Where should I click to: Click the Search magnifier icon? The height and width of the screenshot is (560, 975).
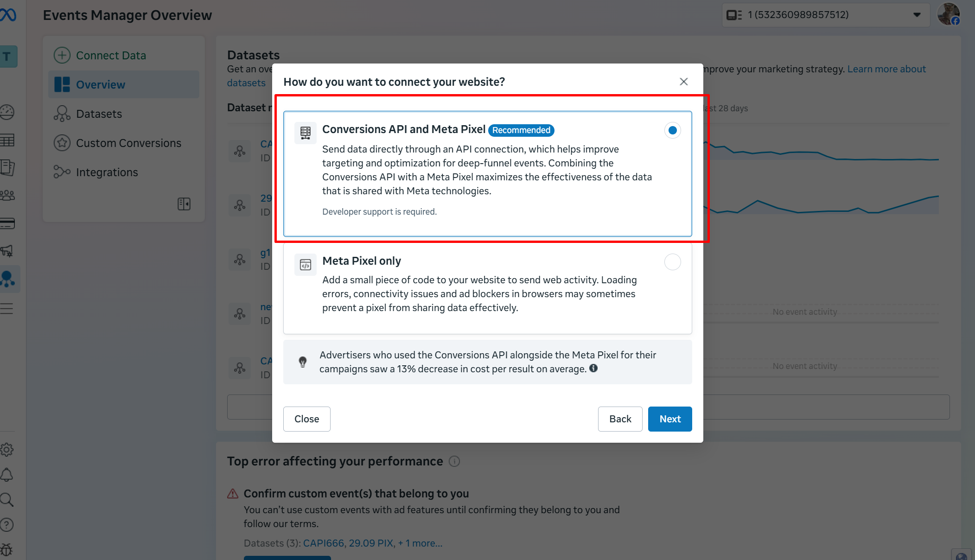pyautogui.click(x=7, y=500)
